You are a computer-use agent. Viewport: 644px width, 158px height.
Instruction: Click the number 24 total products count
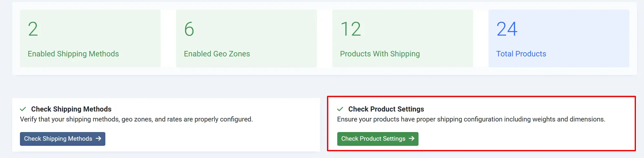[507, 29]
